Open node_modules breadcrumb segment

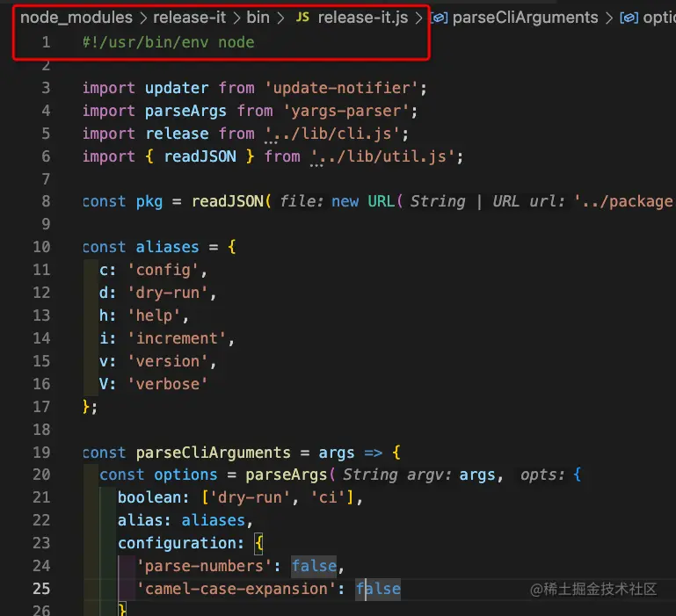point(76,18)
